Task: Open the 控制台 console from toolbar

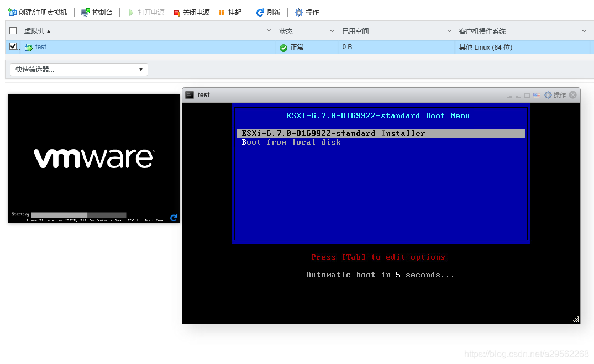Action: point(97,12)
